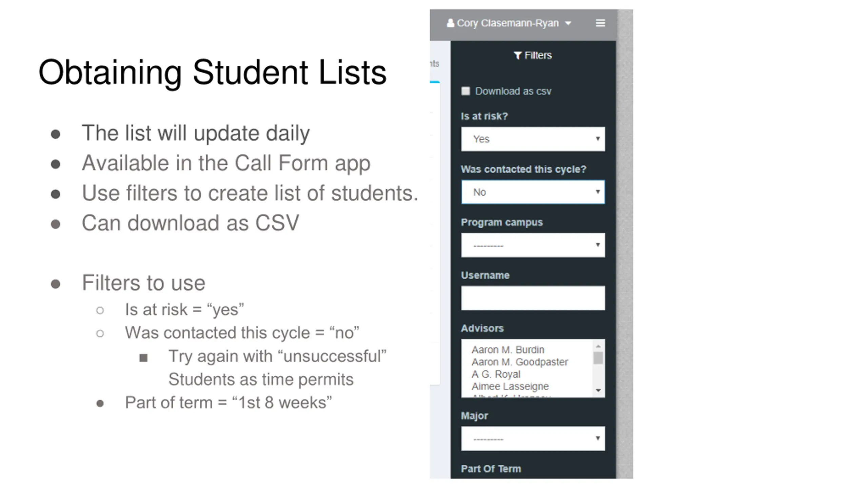Expand the Major dropdown

click(533, 439)
